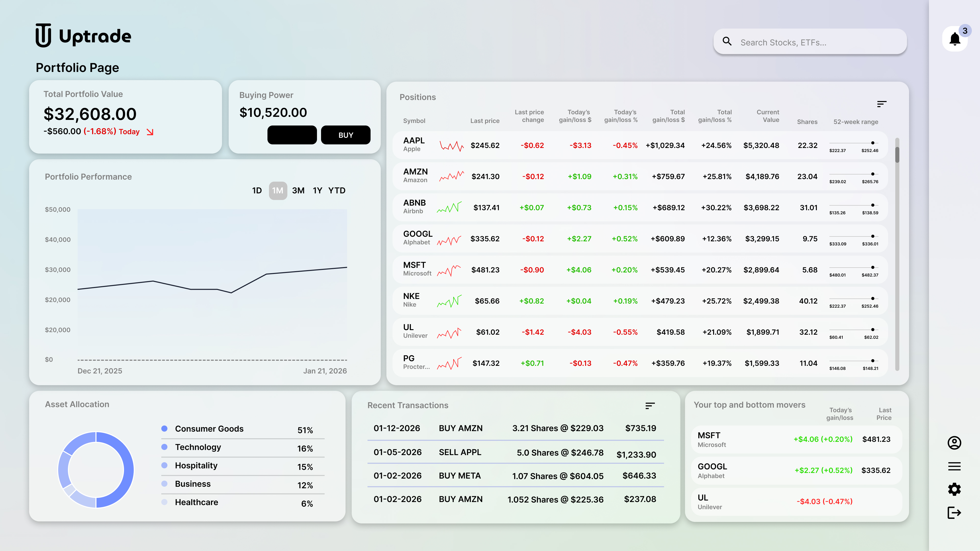
Task: Click the notification badge showing 3
Action: [x=965, y=31]
